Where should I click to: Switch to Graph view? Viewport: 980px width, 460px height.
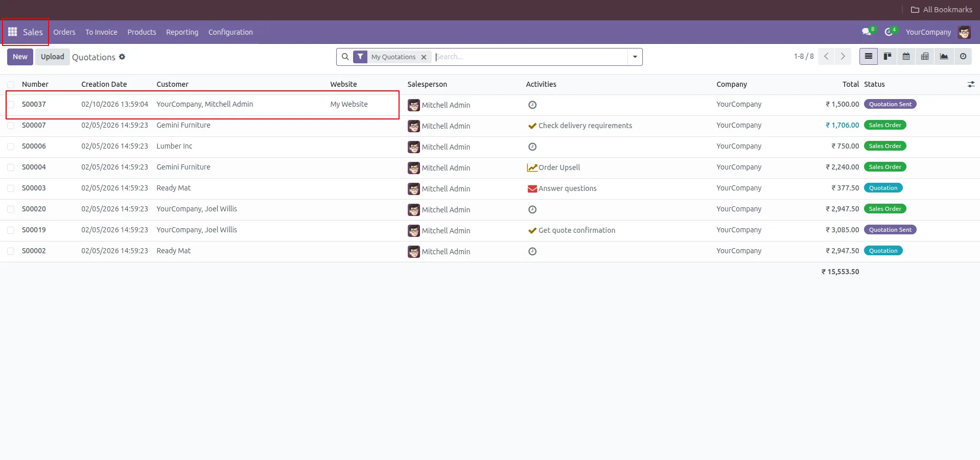[x=944, y=57]
